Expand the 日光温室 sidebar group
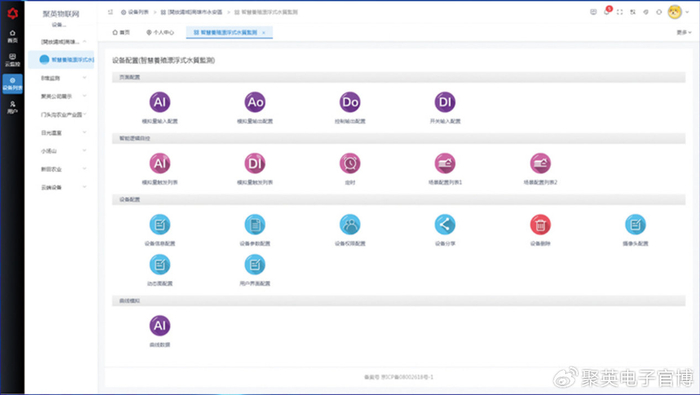The width and height of the screenshot is (700, 395). [x=63, y=133]
